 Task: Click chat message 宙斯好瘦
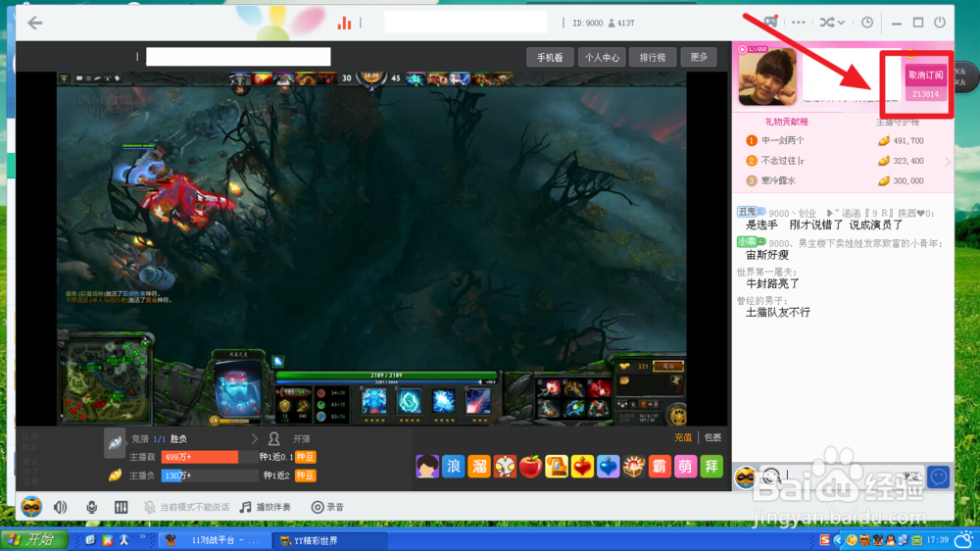767,255
